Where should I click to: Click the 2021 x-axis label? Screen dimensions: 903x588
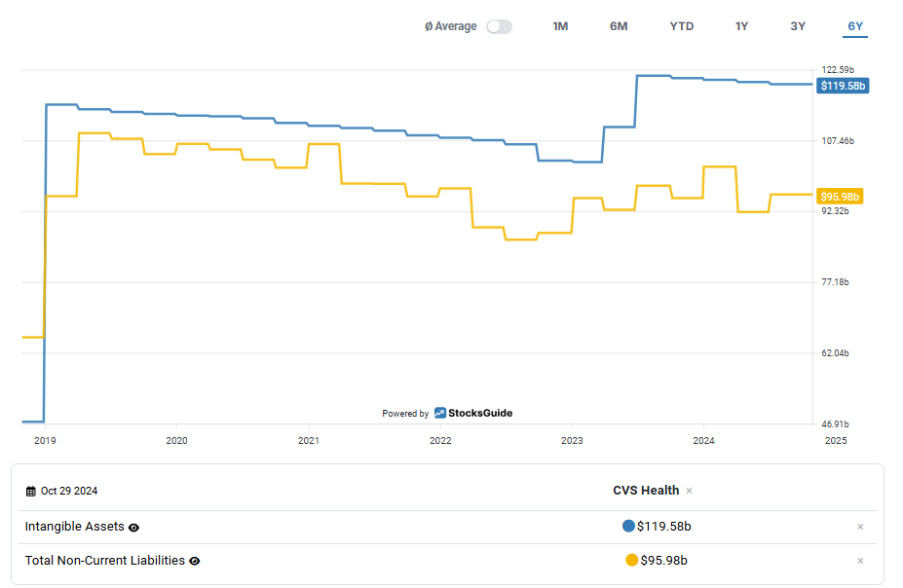[x=309, y=441]
